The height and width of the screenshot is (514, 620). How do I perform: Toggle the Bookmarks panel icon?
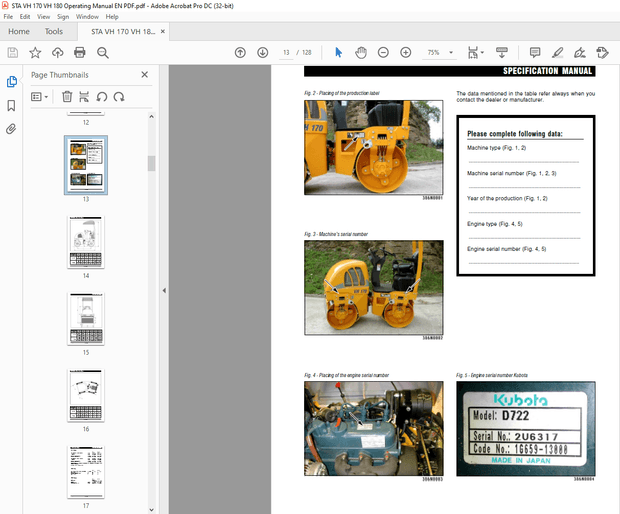[11, 105]
